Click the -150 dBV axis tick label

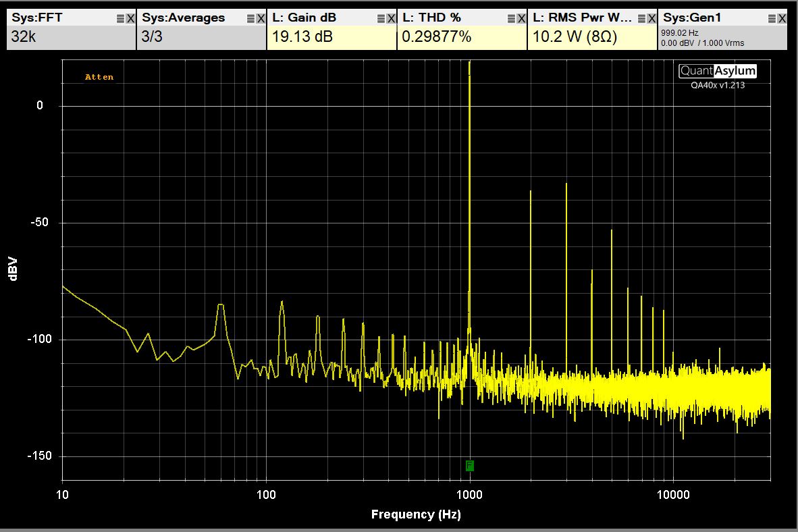[40, 456]
